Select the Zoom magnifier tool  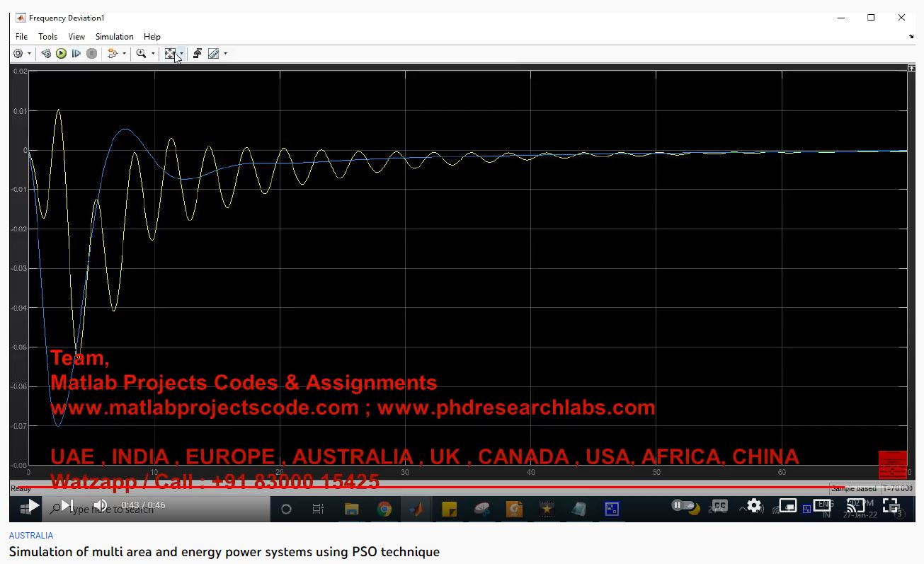(141, 54)
